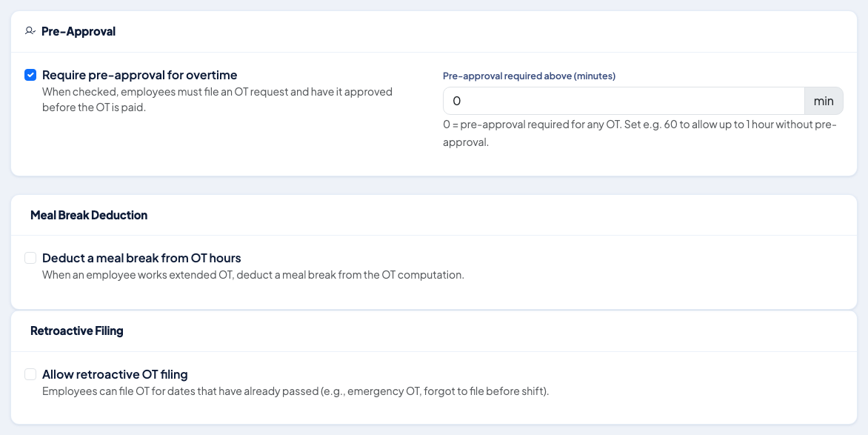Focus the pre-approval minutes input field
This screenshot has height=435, width=868.
coord(624,101)
